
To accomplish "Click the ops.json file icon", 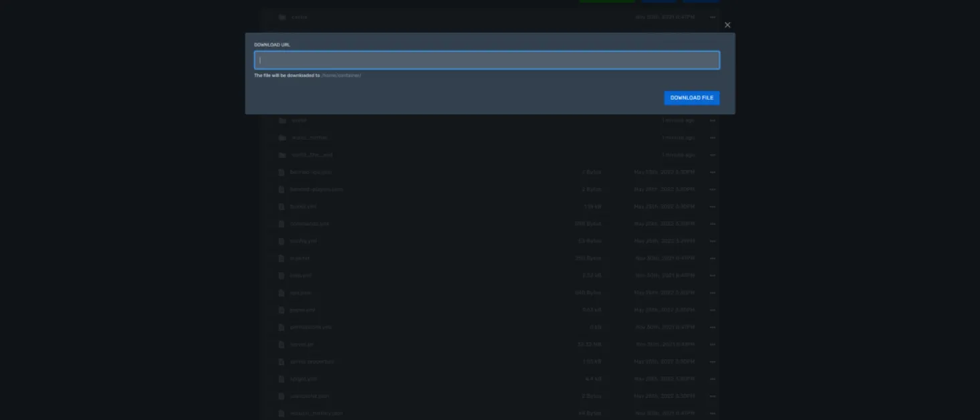I will (x=282, y=293).
